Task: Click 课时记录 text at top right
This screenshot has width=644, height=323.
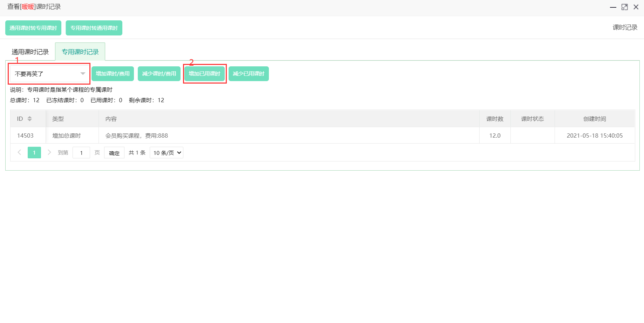Action: pos(625,27)
